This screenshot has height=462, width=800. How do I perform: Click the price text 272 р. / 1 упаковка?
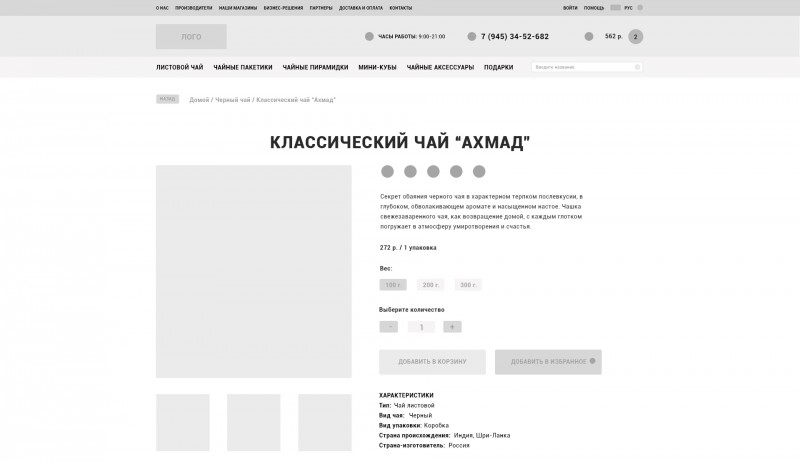pyautogui.click(x=408, y=248)
